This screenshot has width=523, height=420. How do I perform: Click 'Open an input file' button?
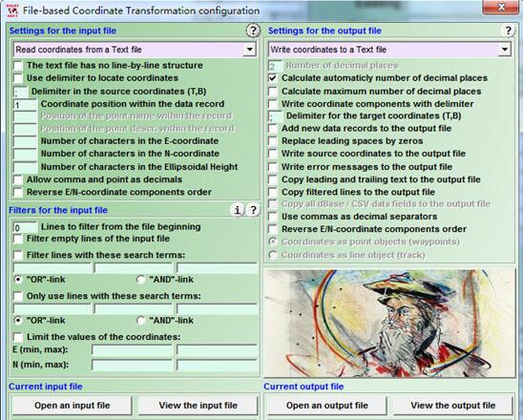tap(72, 406)
